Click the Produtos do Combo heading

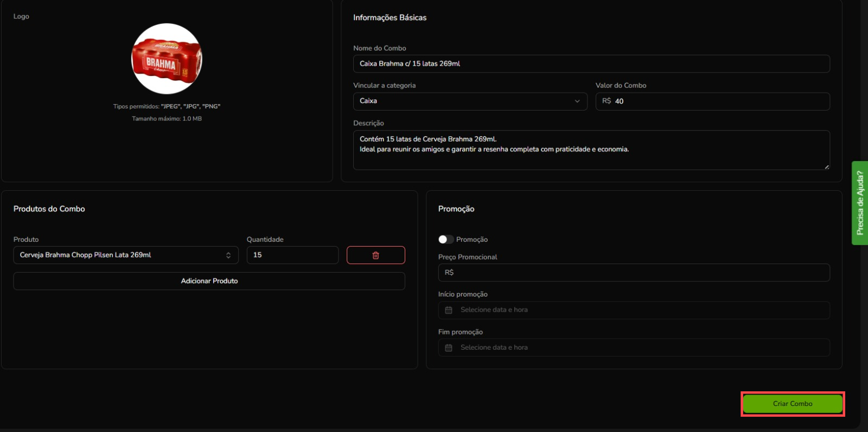click(49, 209)
